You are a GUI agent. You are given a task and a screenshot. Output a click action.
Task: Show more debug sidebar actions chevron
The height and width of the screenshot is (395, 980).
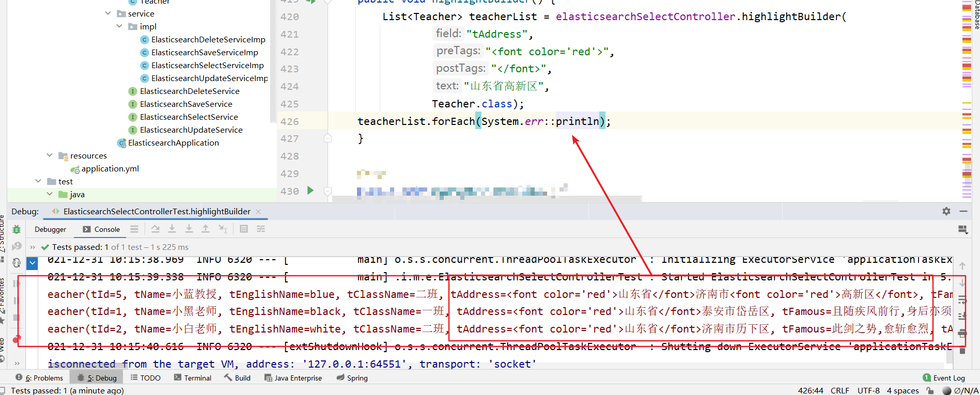click(17, 364)
